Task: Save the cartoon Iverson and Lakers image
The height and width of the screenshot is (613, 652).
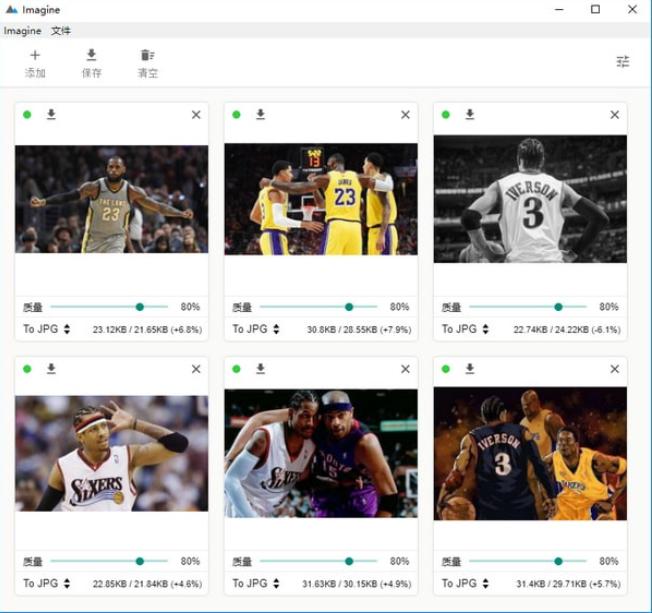Action: (469, 369)
